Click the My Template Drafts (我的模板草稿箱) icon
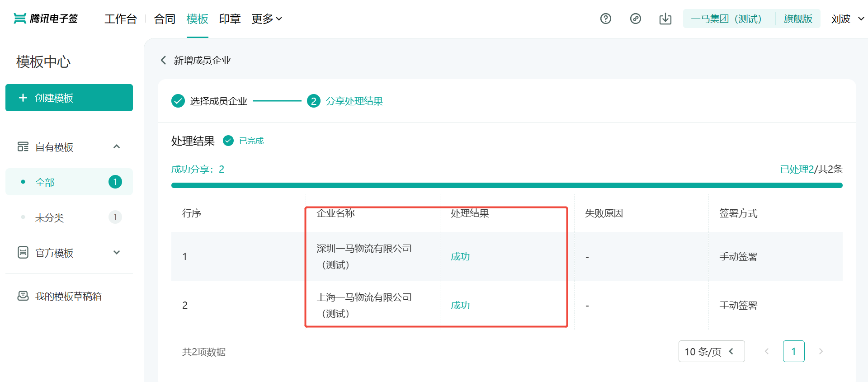The image size is (868, 382). click(x=23, y=296)
